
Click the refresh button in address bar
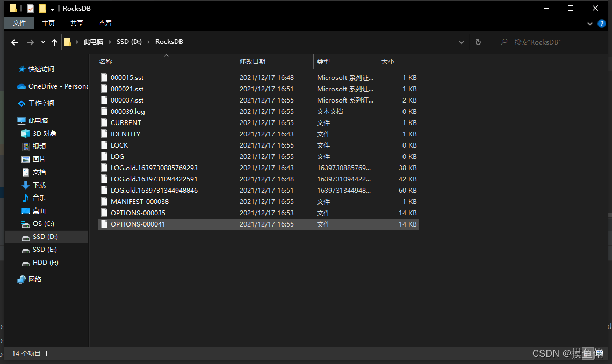click(478, 42)
